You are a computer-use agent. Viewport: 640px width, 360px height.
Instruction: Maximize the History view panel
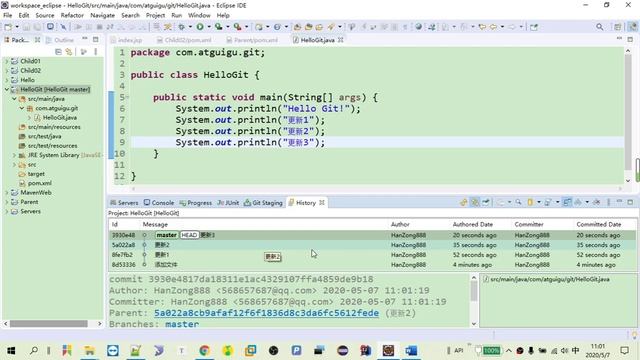click(630, 202)
